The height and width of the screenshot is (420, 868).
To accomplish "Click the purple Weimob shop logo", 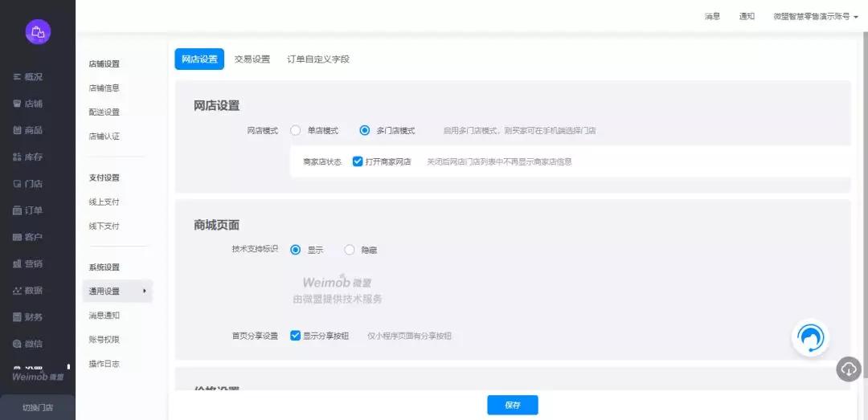I will [x=38, y=32].
